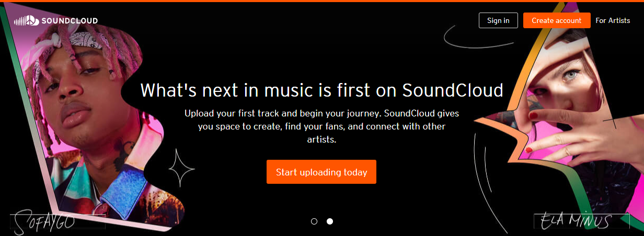Open the For Artists page

pos(613,20)
